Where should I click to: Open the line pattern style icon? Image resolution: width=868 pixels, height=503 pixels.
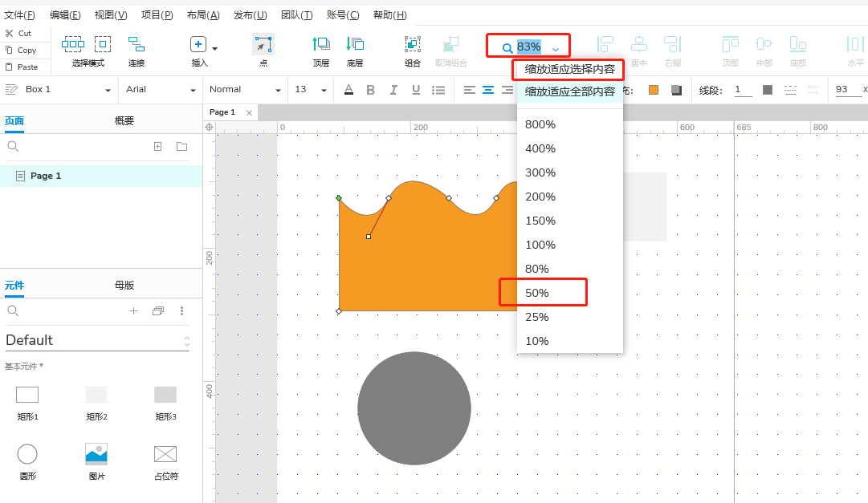pos(790,90)
